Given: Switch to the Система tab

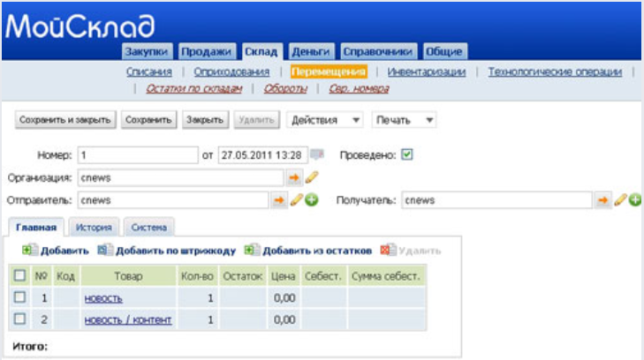Looking at the screenshot, I should tap(149, 227).
